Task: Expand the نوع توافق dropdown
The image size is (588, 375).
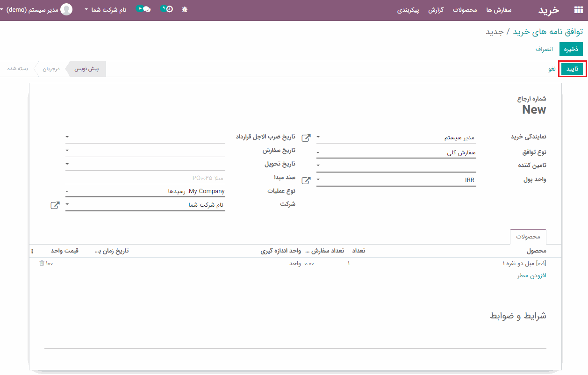Action: click(x=319, y=153)
